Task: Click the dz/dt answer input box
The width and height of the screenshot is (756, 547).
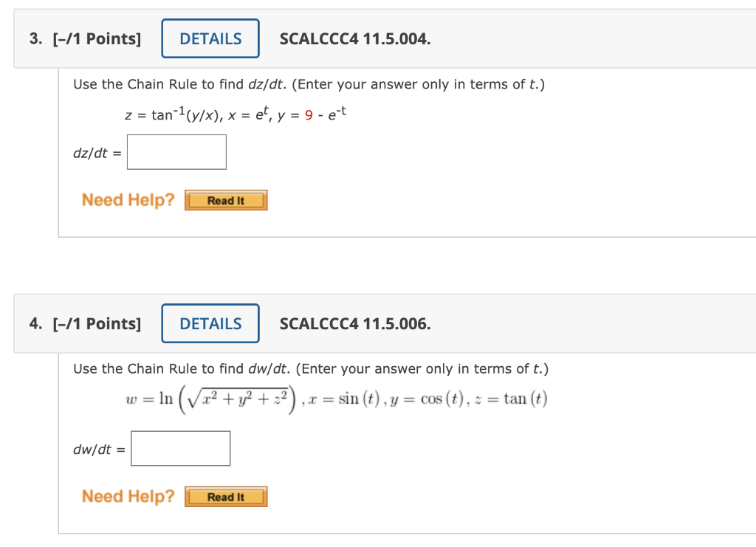Action: (x=176, y=151)
